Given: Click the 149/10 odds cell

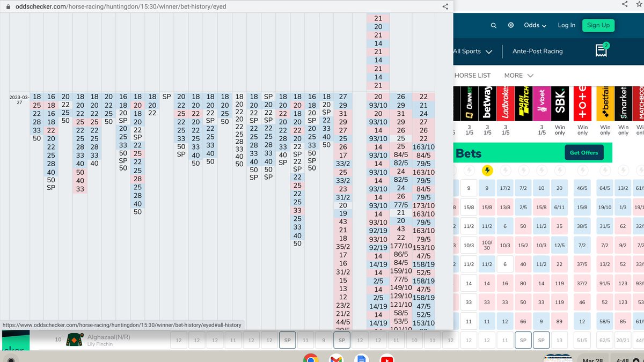Looking at the screenshot, I should click(401, 287).
